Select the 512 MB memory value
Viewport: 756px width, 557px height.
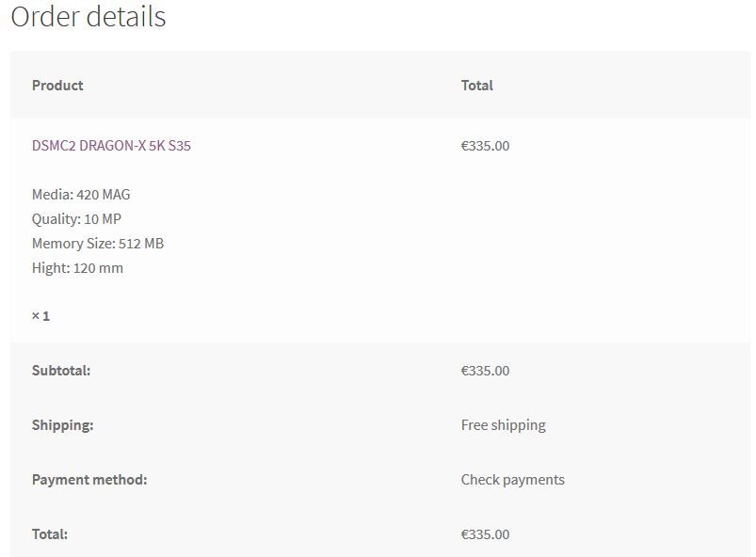click(x=141, y=244)
